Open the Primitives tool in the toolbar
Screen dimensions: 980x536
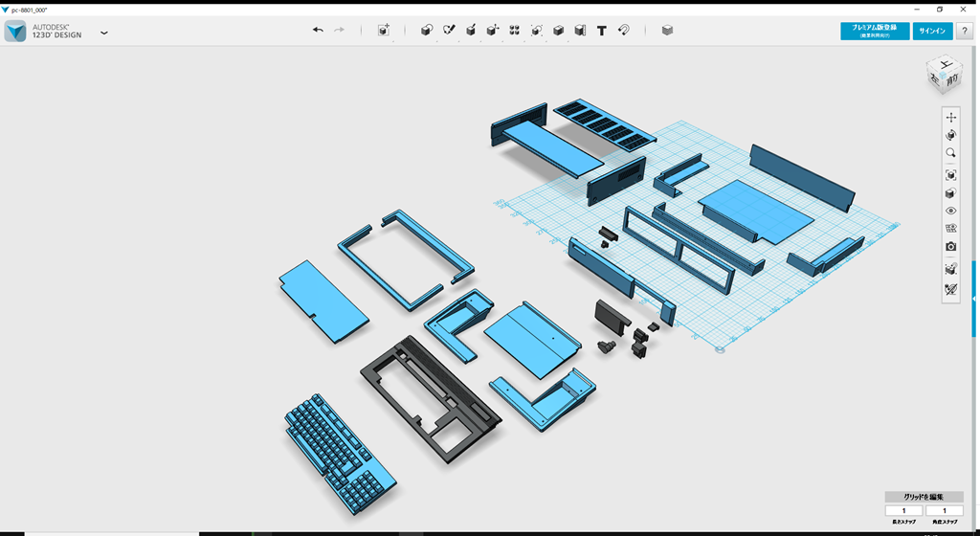[427, 31]
